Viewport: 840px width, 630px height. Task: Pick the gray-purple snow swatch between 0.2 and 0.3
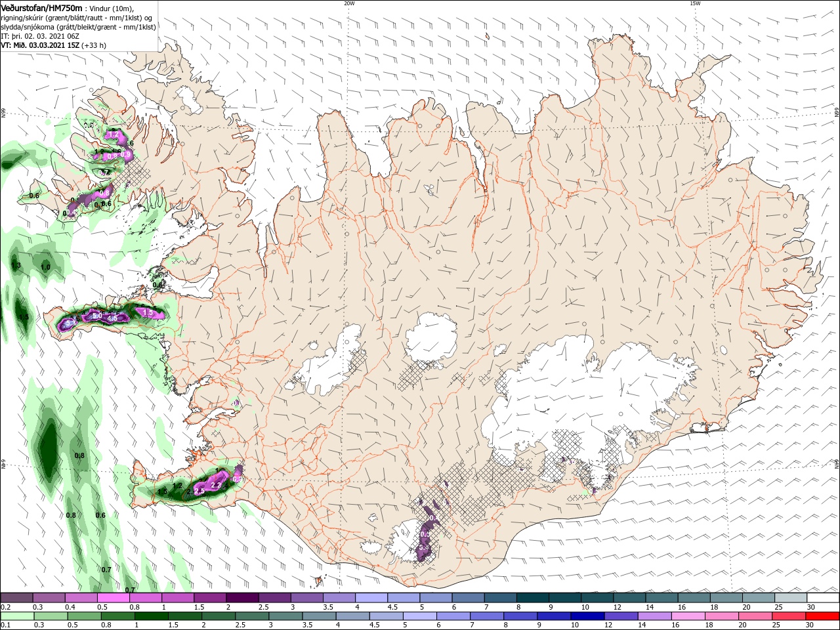(16, 598)
